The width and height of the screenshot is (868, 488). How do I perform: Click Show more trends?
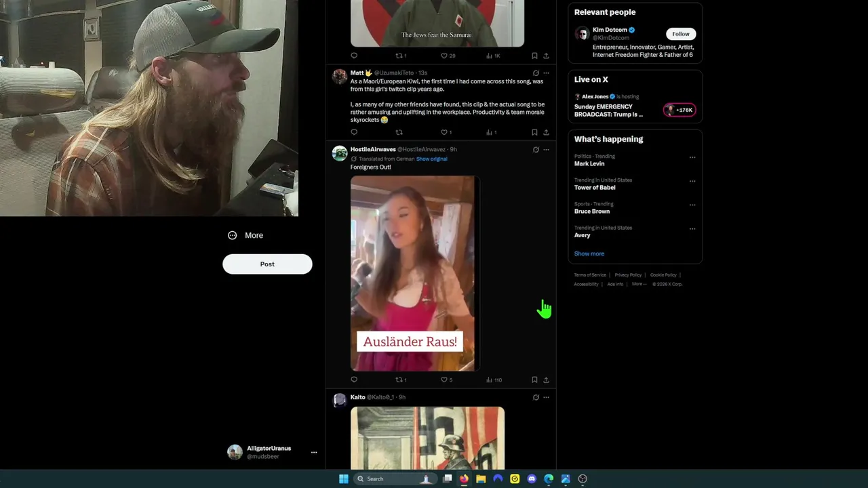pyautogui.click(x=589, y=253)
